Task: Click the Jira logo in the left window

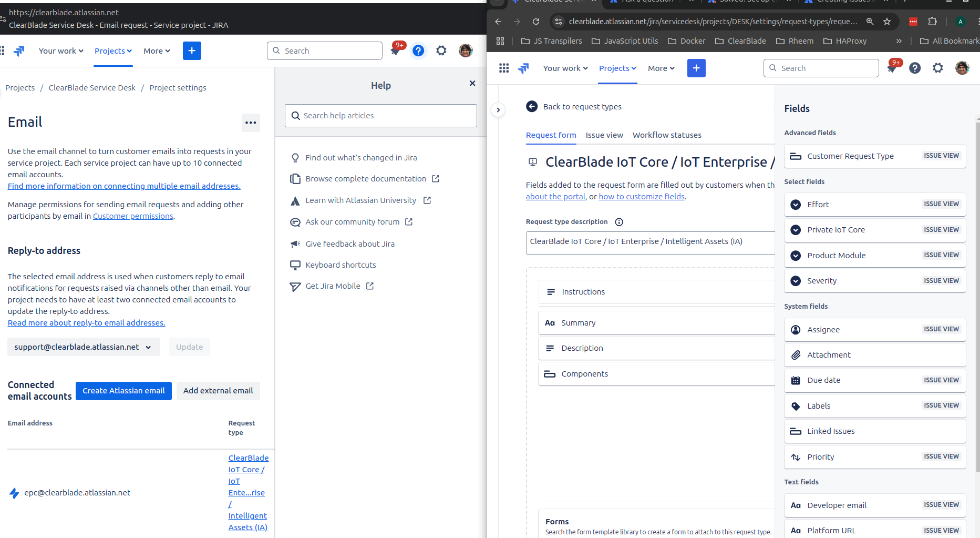Action: point(19,51)
